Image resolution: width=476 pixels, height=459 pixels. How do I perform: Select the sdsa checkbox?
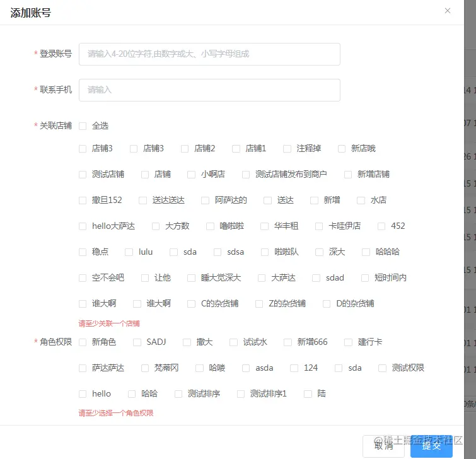click(218, 252)
